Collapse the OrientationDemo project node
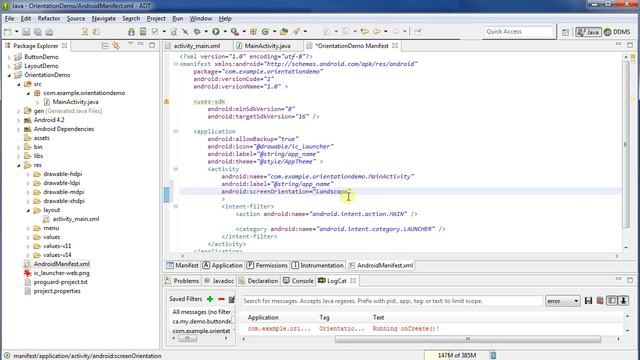Viewport: 640px width, 360px height. [9, 75]
